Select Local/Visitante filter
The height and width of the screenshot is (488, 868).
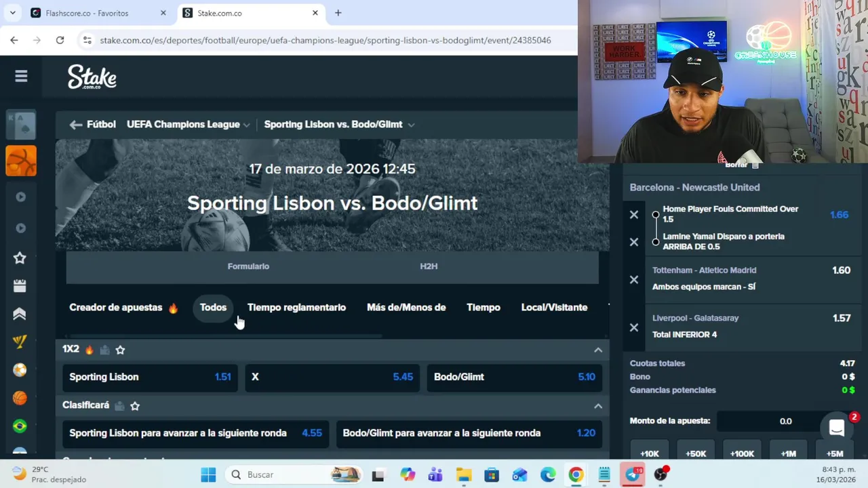click(554, 308)
